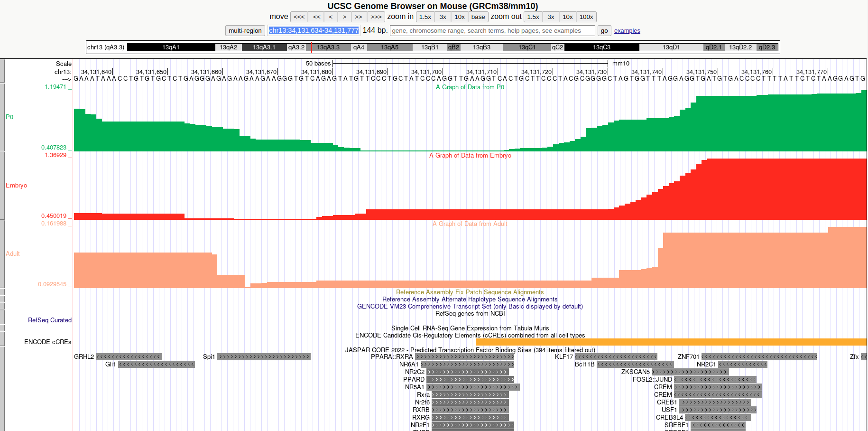The height and width of the screenshot is (431, 868).
Task: Zoom out 100x
Action: point(586,17)
